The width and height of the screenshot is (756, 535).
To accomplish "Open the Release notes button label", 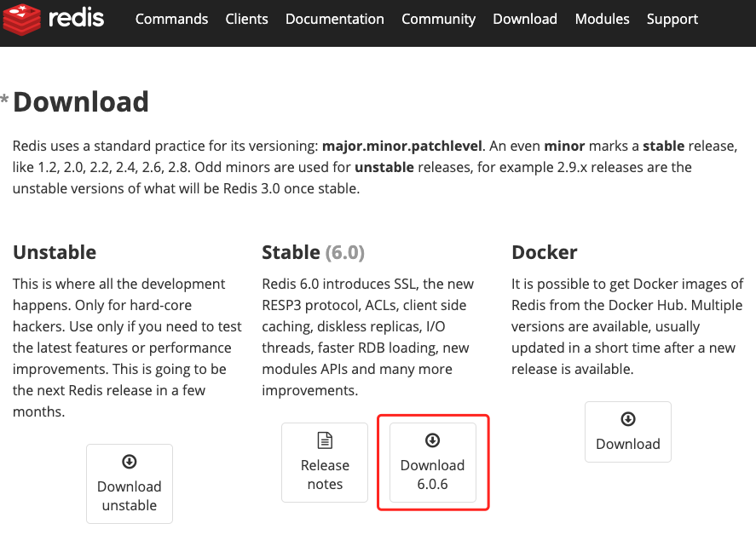I will coord(325,475).
